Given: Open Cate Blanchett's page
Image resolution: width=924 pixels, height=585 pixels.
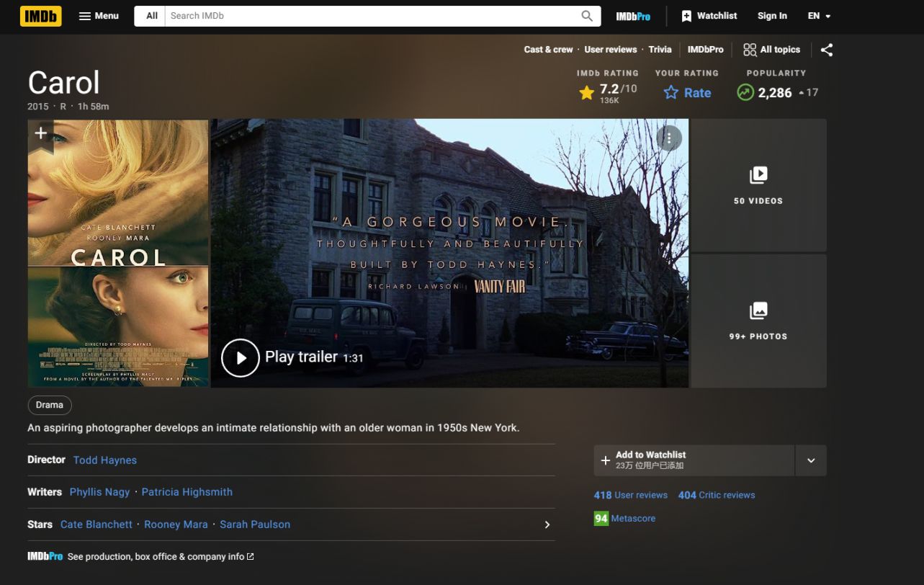Looking at the screenshot, I should coord(97,524).
